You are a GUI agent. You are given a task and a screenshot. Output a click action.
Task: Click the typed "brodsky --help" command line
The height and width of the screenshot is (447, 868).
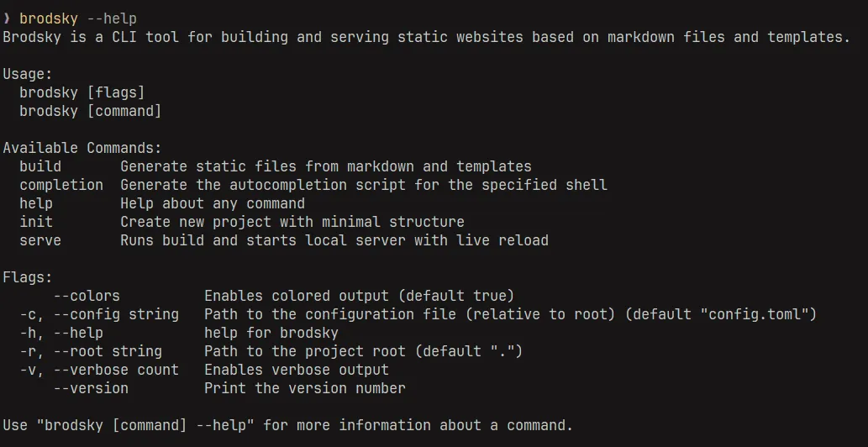pyautogui.click(x=78, y=18)
